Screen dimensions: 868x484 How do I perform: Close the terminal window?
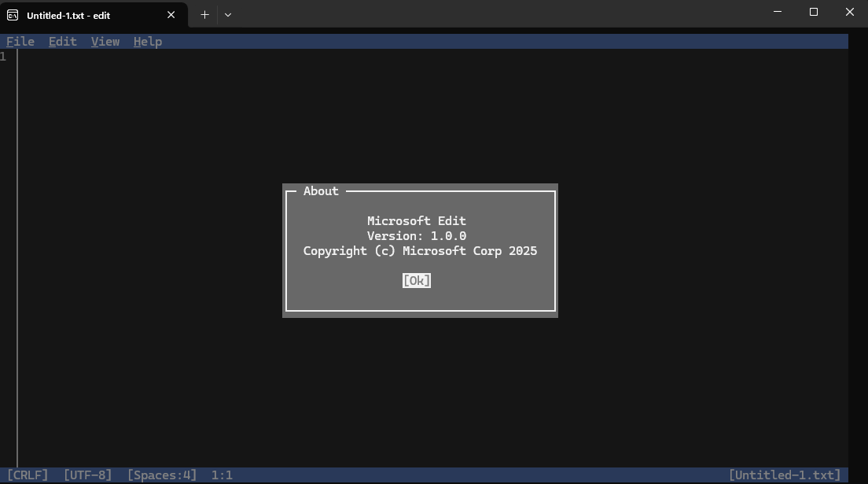pos(850,12)
